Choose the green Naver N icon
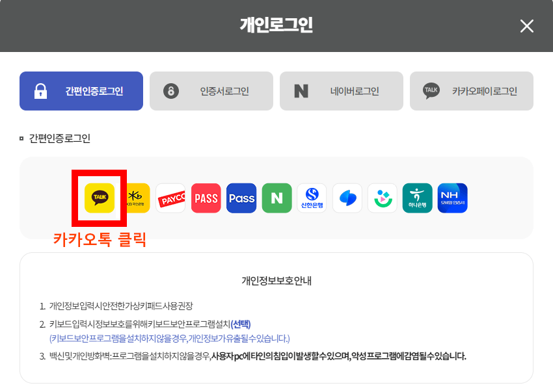 [x=276, y=198]
